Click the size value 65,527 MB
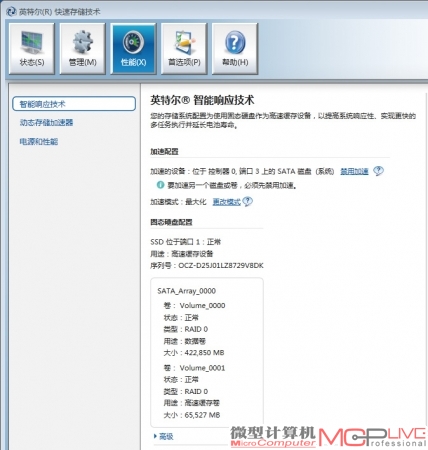 click(x=202, y=415)
